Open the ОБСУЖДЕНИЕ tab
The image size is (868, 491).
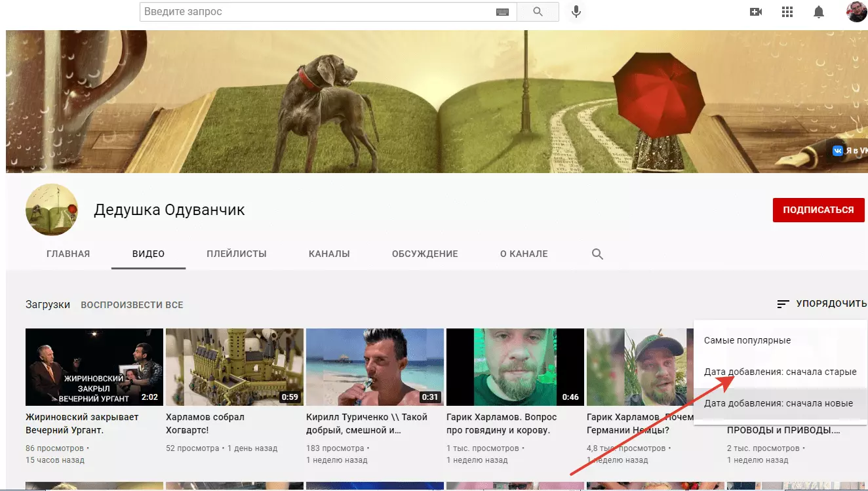(x=425, y=254)
